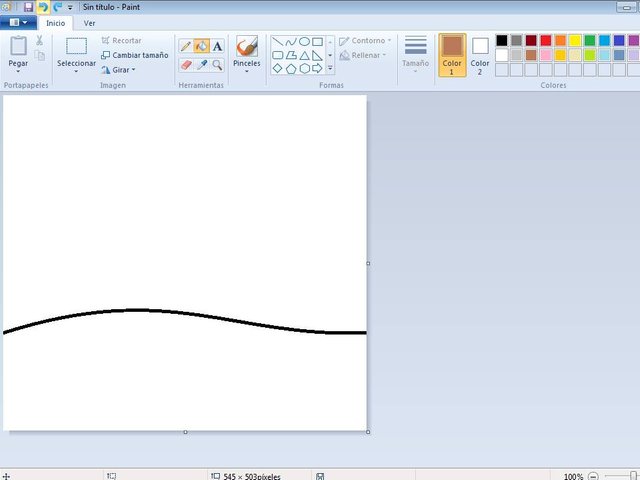Click the Redo arrow in title bar

point(58,7)
